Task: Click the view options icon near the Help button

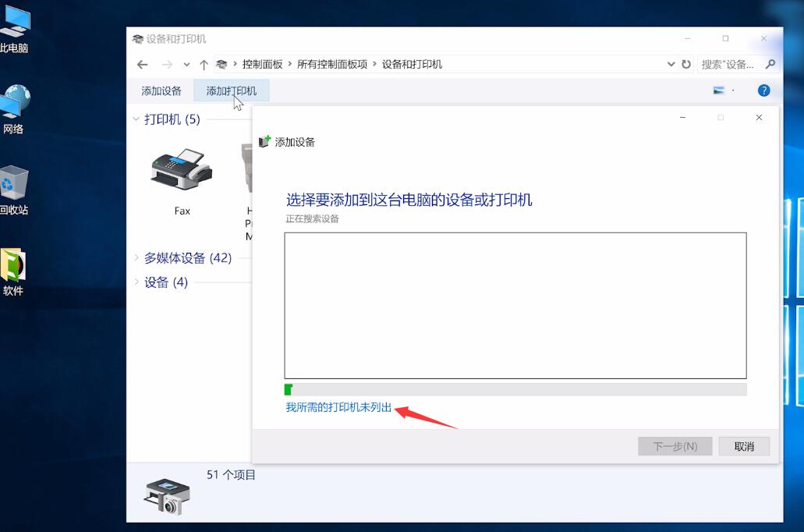Action: pos(718,90)
